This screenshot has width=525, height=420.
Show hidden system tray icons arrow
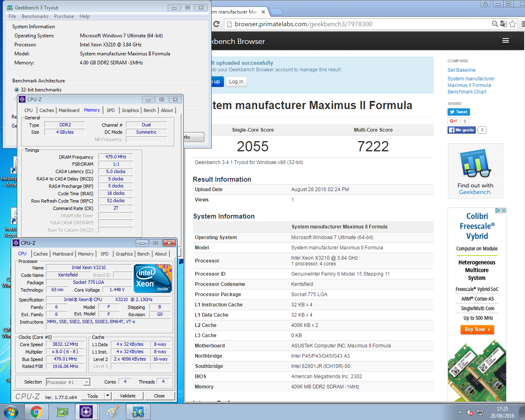pyautogui.click(x=460, y=412)
